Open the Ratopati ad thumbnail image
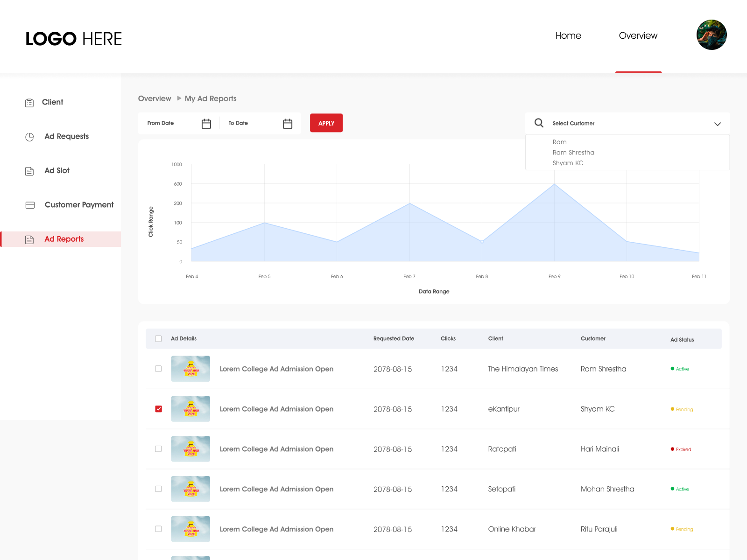This screenshot has width=747, height=560. 190,448
